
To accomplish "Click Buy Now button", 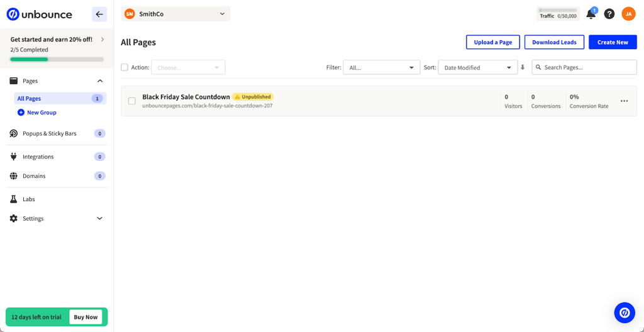I will [x=86, y=317].
